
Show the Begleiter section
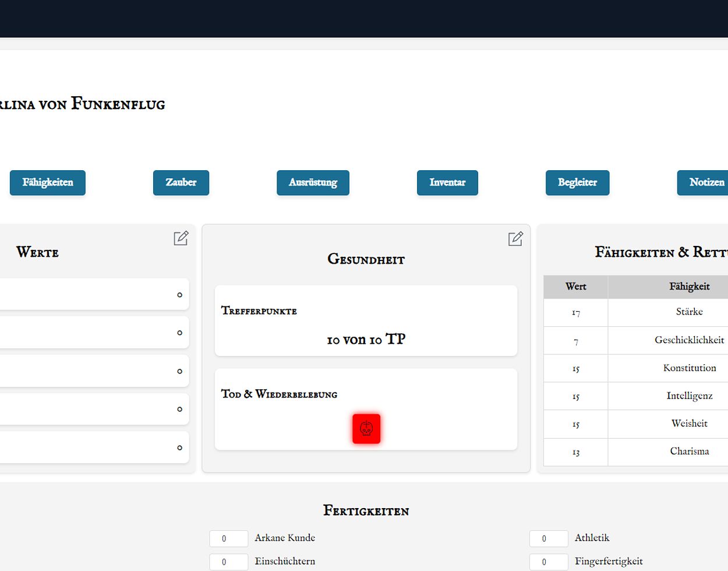(577, 183)
